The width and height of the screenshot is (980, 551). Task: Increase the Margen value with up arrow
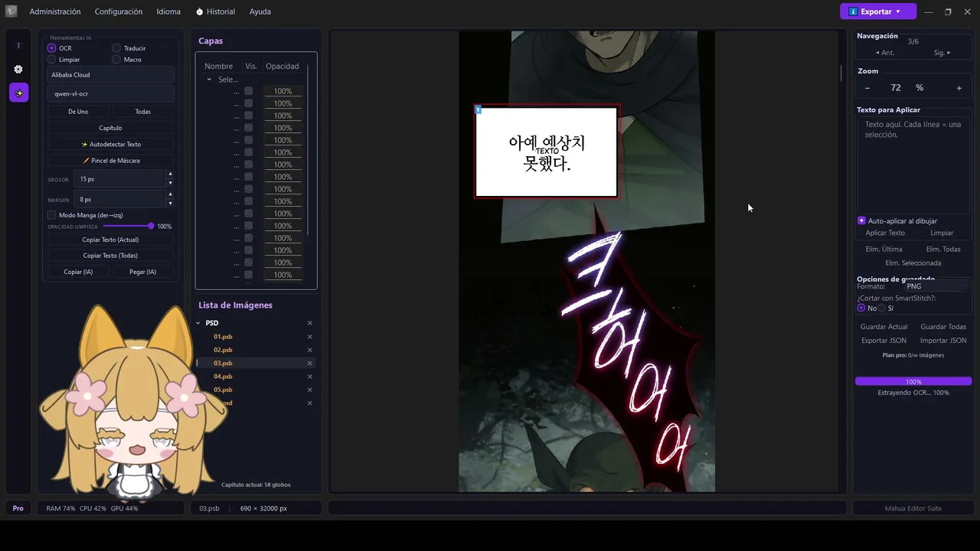tap(170, 195)
